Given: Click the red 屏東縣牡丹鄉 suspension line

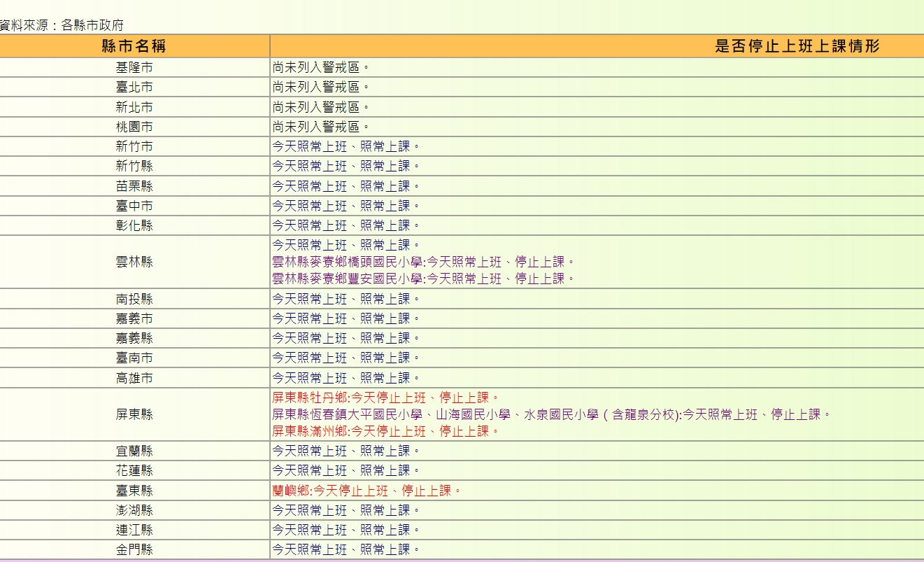Looking at the screenshot, I should click(385, 398).
